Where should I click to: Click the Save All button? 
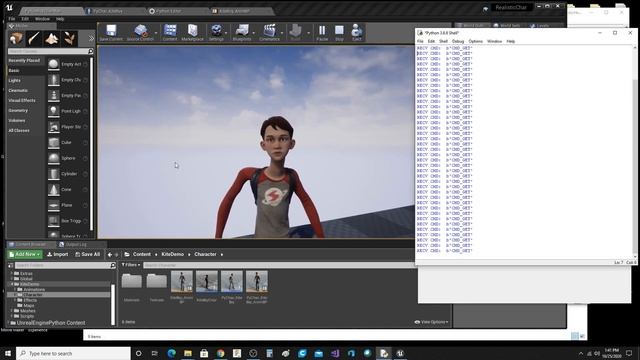pyautogui.click(x=87, y=254)
